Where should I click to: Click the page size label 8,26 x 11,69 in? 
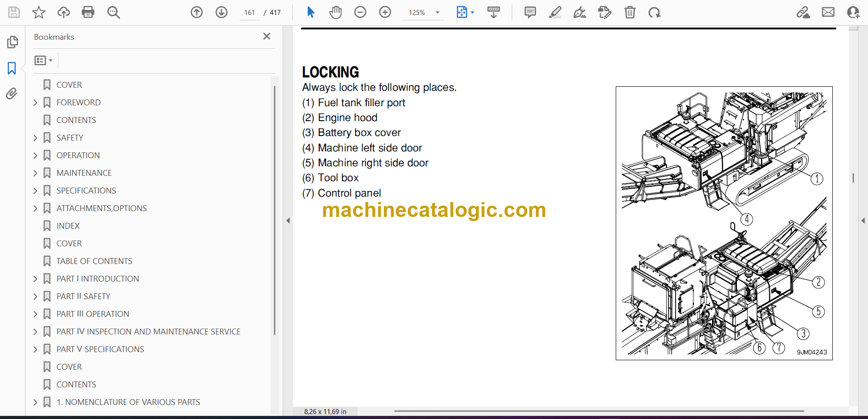coord(325,411)
